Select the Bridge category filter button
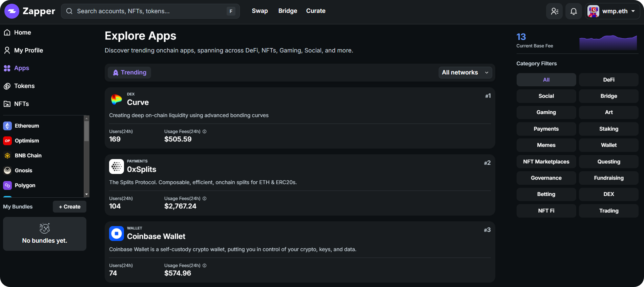Screen dimensions: 644x287 pos(609,96)
